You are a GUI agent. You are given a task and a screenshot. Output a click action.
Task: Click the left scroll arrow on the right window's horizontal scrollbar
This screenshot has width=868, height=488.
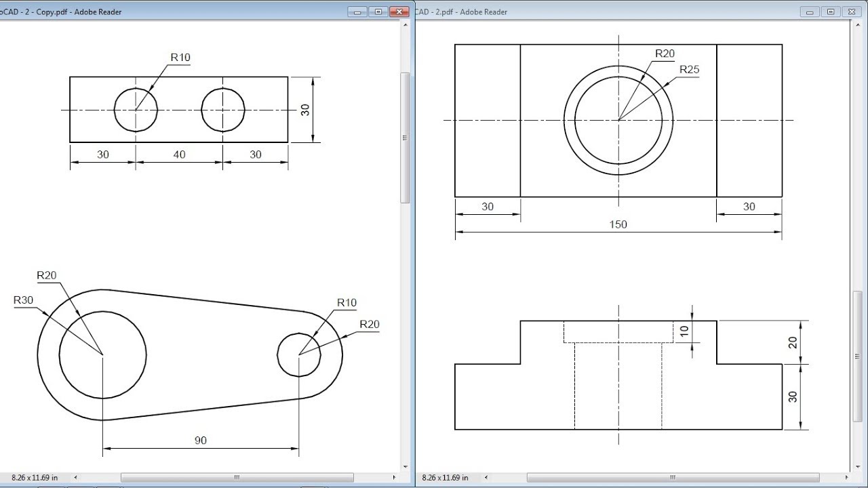pos(486,476)
